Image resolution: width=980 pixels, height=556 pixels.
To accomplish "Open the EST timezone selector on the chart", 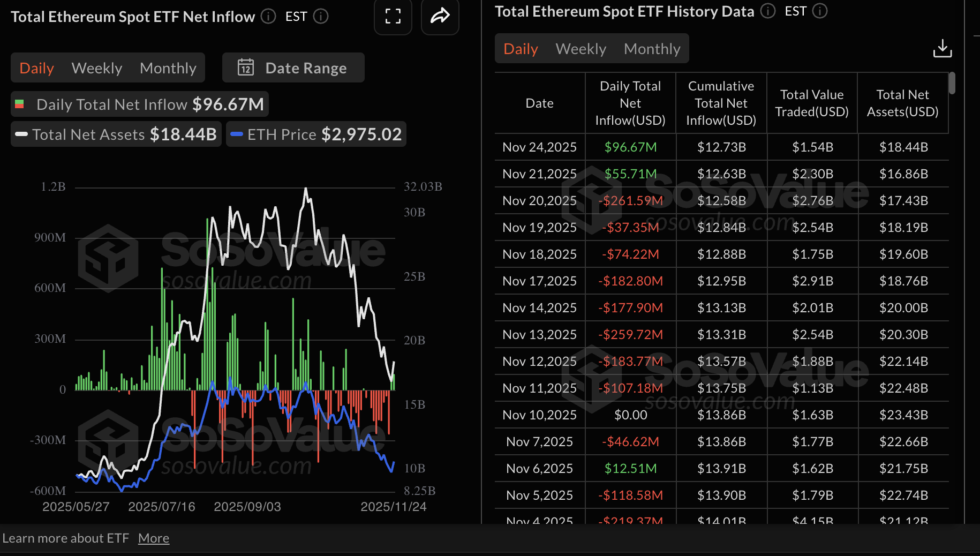I will [x=296, y=16].
